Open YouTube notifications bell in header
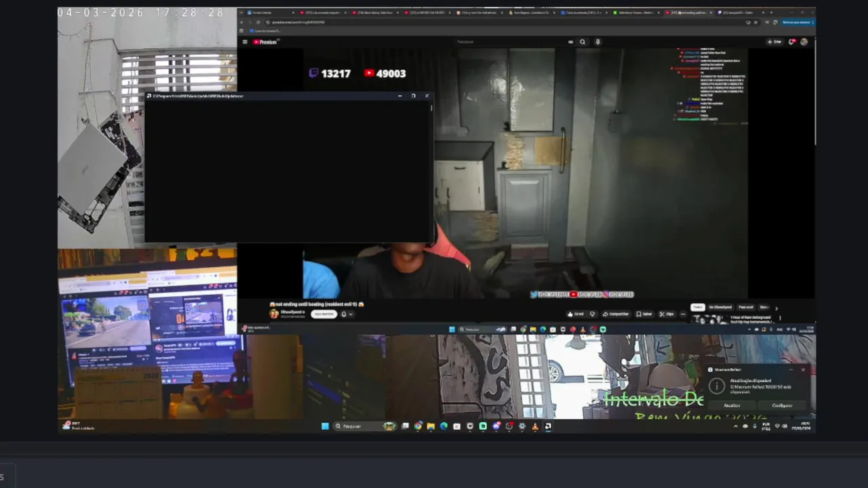The width and height of the screenshot is (868, 488). (791, 41)
